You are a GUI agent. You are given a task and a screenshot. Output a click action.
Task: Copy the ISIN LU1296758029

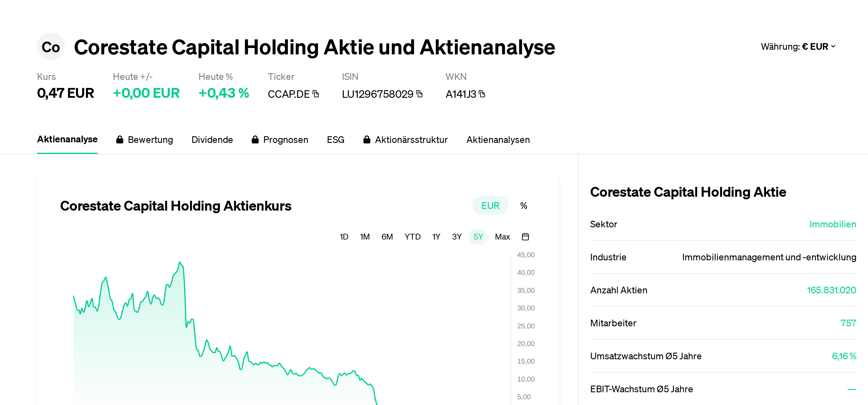(419, 94)
